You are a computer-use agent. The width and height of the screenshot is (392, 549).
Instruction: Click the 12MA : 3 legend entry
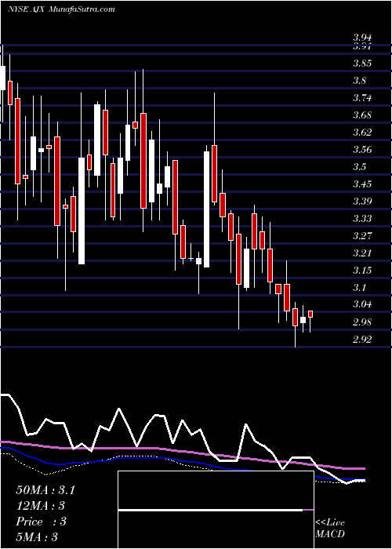coord(41,506)
